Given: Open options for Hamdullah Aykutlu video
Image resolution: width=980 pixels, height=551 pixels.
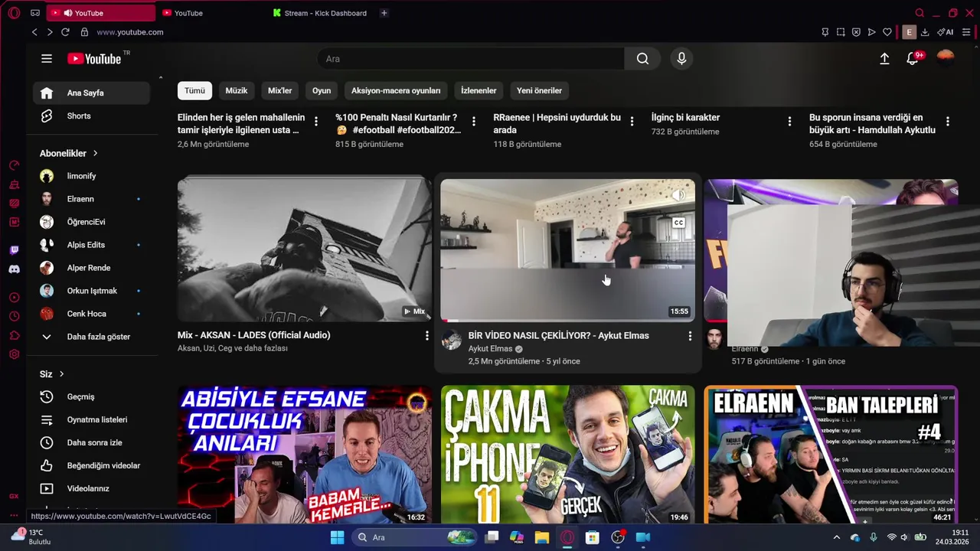Looking at the screenshot, I should [948, 121].
